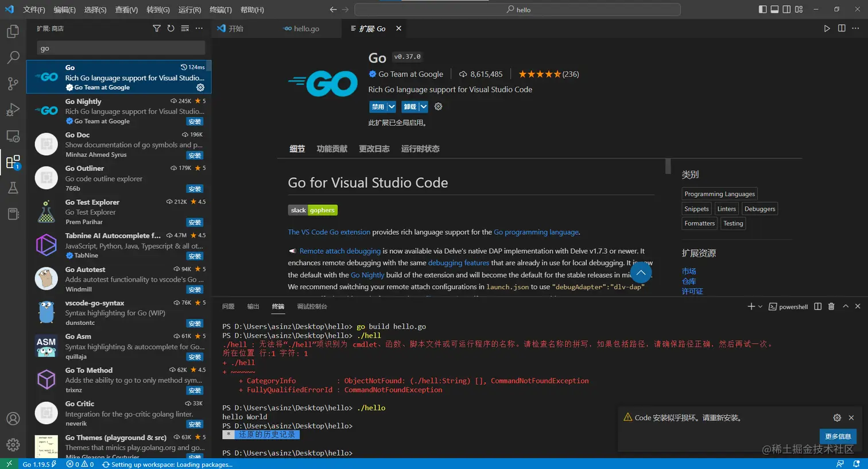
Task: Toggle the secondary side bar layout
Action: [786, 9]
